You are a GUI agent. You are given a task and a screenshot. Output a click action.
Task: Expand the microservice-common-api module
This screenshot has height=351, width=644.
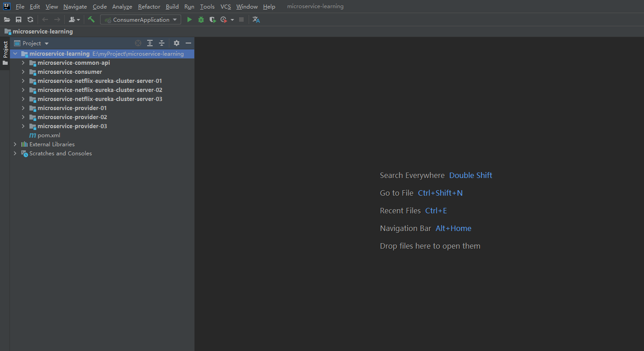click(x=23, y=63)
